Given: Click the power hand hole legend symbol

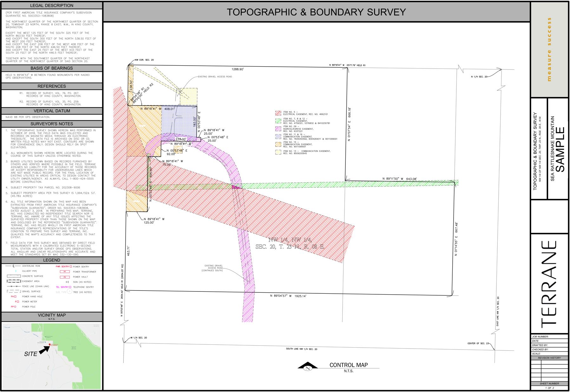Looking at the screenshot, I should coord(14,297).
